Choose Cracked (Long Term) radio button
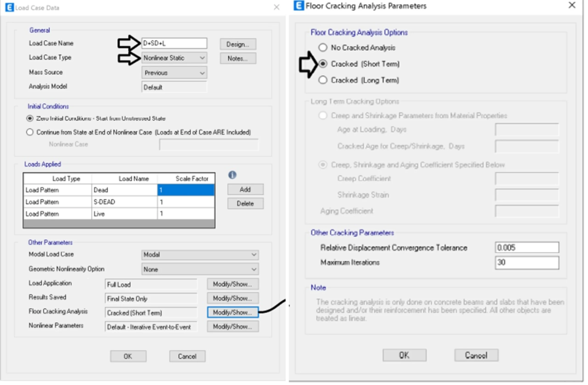Screen dimensions: 588x385 tap(323, 80)
